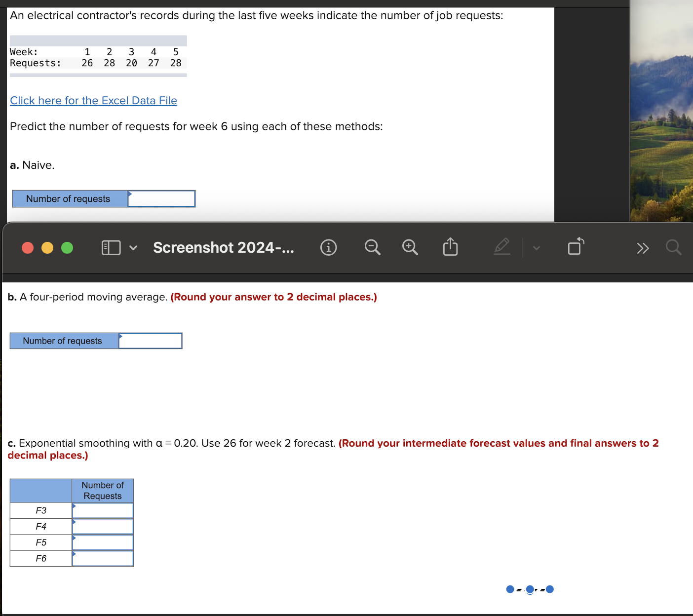The width and height of the screenshot is (693, 616).
Task: Toggle the Markup pen tool
Action: coord(502,246)
